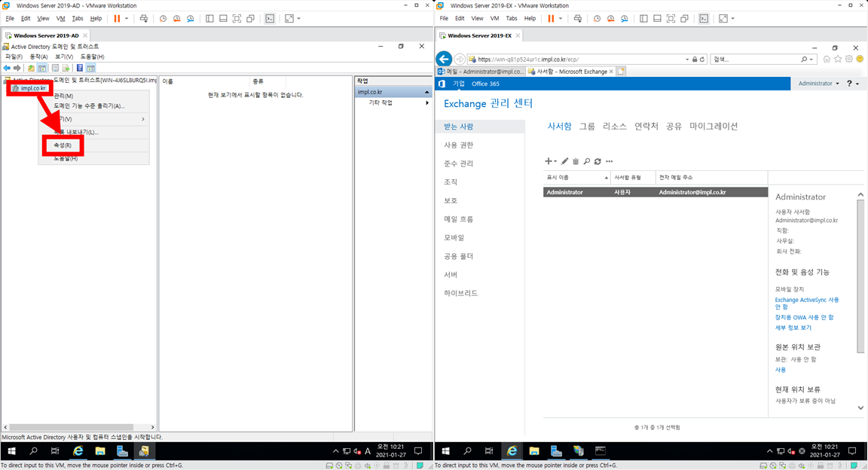The width and height of the screenshot is (868, 470).
Task: Click the blue Help question icon in MMC toolbar
Action: pyautogui.click(x=80, y=68)
